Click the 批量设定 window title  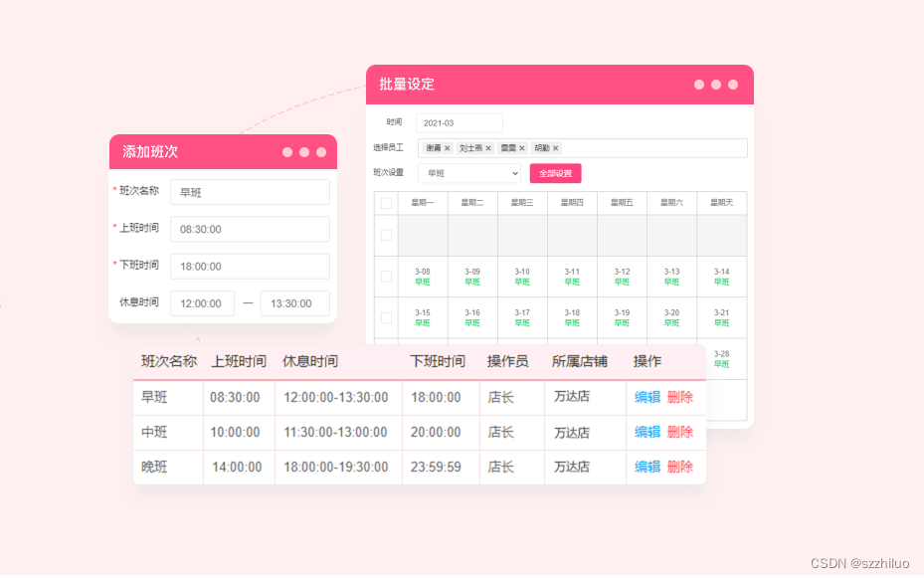(x=407, y=85)
